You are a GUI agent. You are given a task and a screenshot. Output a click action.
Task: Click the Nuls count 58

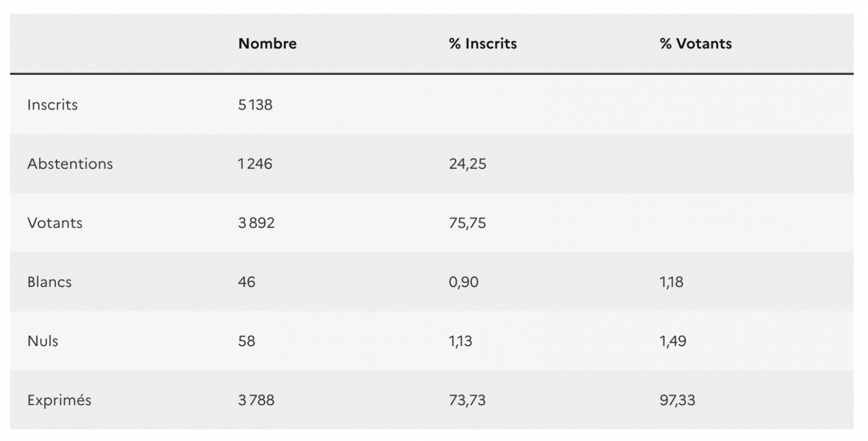pyautogui.click(x=246, y=341)
